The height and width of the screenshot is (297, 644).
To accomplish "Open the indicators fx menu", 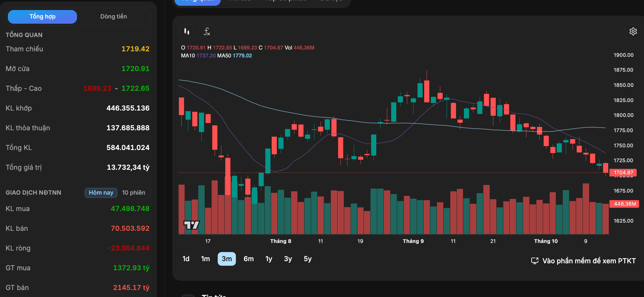I will (207, 31).
